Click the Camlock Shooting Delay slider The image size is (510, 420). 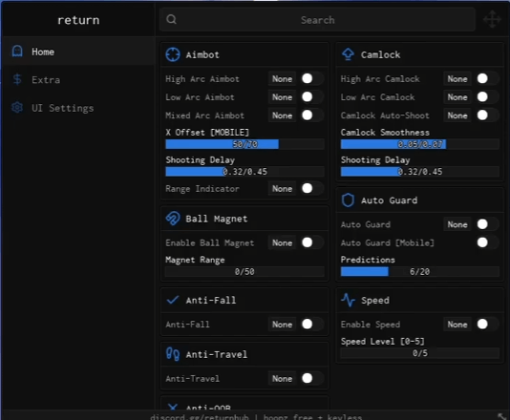click(420, 171)
